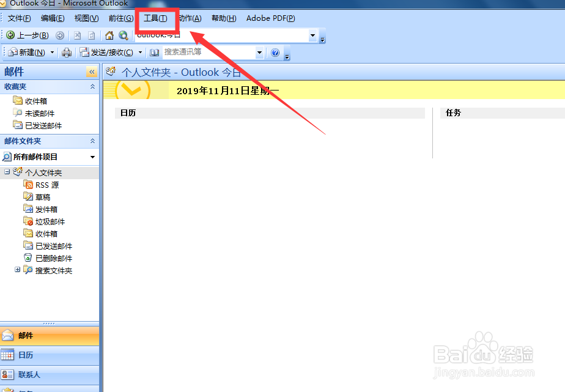Click the outlook:今日 address field
This screenshot has height=392, width=565.
tap(222, 35)
